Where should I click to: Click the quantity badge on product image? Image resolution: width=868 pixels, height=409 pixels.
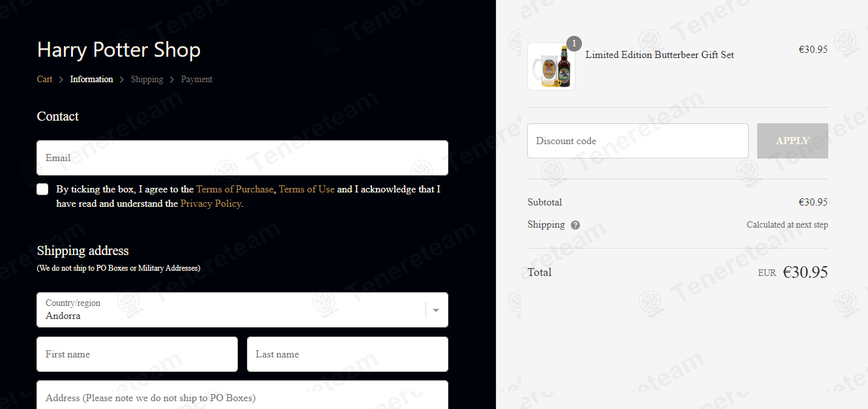(x=573, y=44)
